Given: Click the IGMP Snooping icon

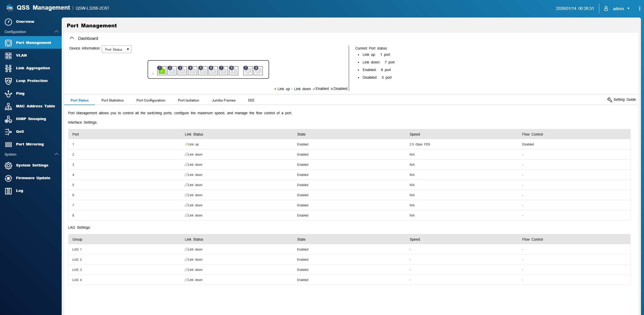Looking at the screenshot, I should tap(8, 119).
